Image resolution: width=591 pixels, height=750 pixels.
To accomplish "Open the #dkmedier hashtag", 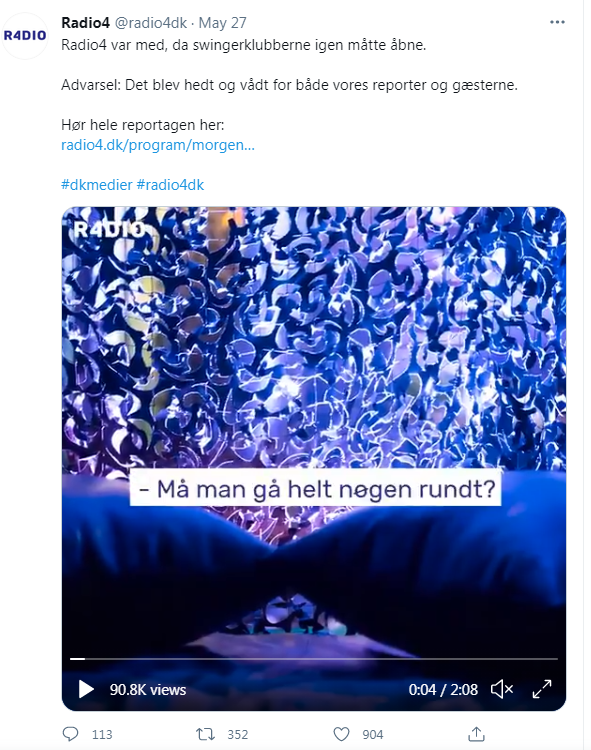I will 97,185.
